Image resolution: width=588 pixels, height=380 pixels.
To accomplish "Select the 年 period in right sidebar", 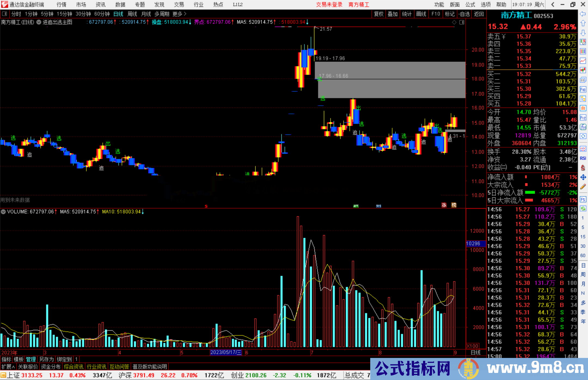I will [x=583, y=321].
